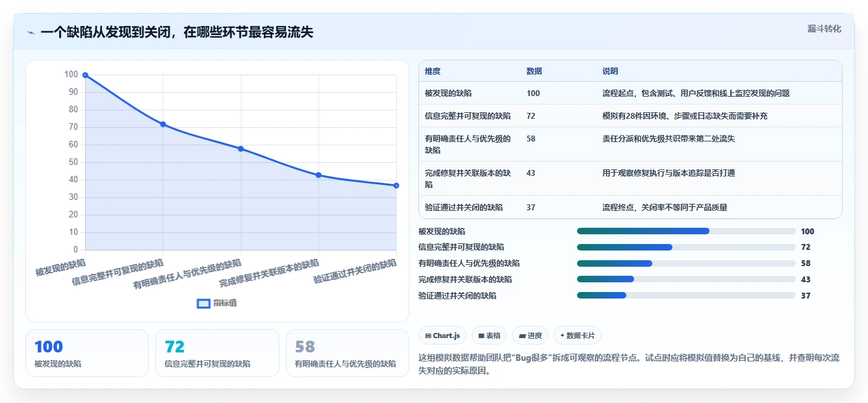This screenshot has width=868, height=403.
Task: Click table cell 被发现的缺陷 in the first row
Action: point(449,93)
